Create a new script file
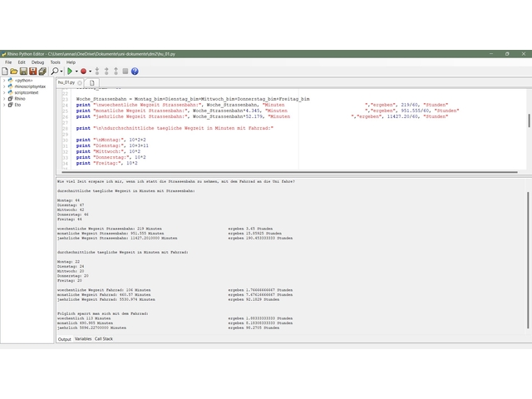This screenshot has height=399, width=532. click(x=5, y=71)
